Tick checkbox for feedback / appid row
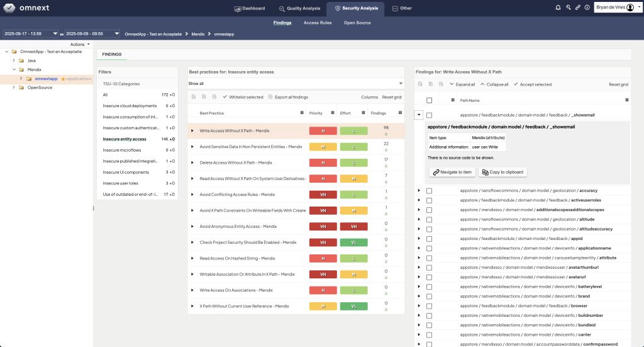 coord(429,239)
